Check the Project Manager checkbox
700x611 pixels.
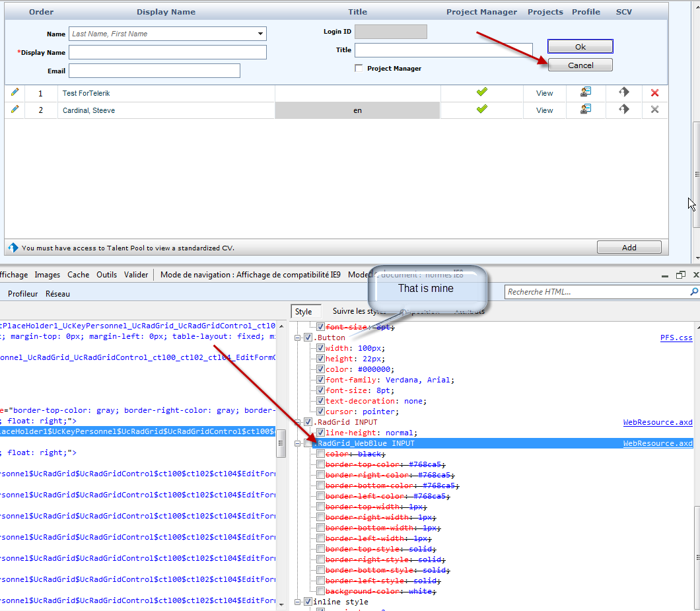359,68
